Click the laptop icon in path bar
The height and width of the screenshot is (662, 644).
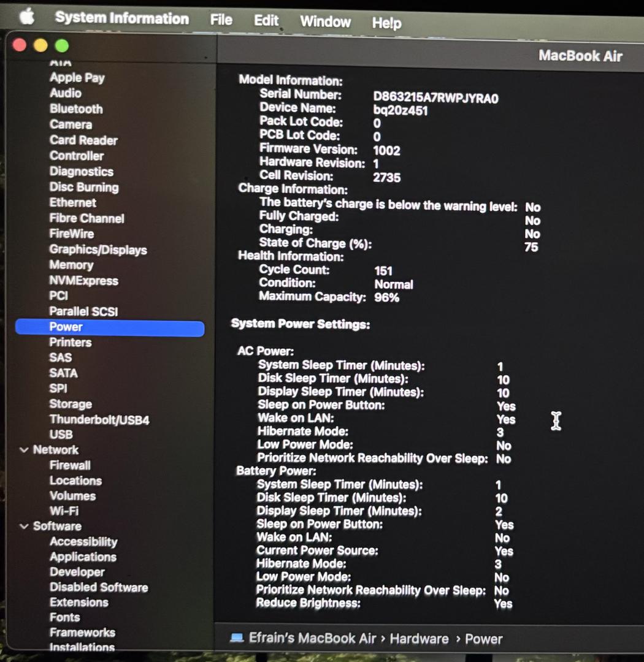coord(237,637)
